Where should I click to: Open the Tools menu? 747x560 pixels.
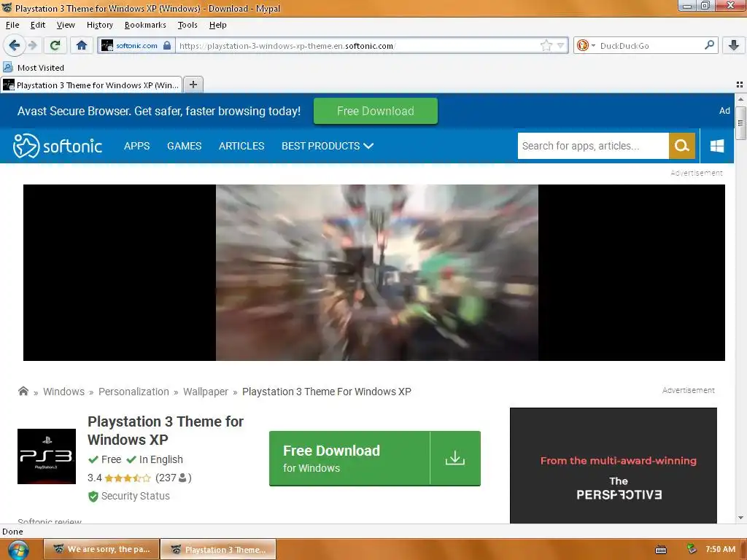point(187,25)
